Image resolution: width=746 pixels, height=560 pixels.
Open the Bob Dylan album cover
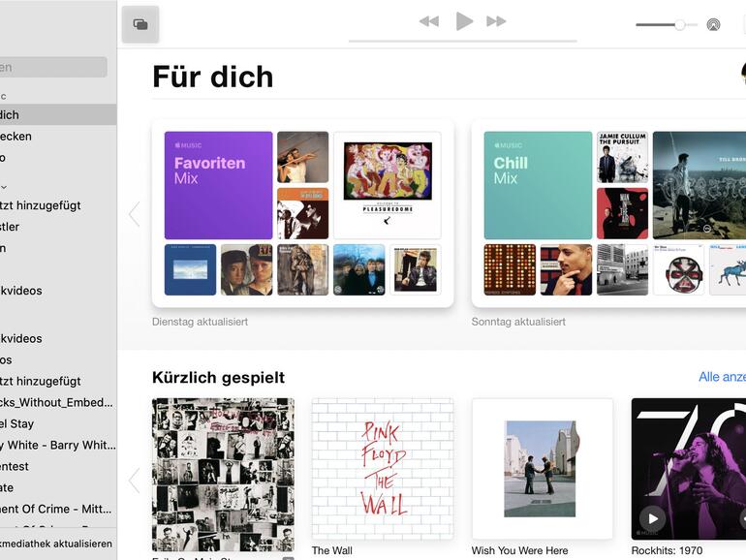coord(416,269)
